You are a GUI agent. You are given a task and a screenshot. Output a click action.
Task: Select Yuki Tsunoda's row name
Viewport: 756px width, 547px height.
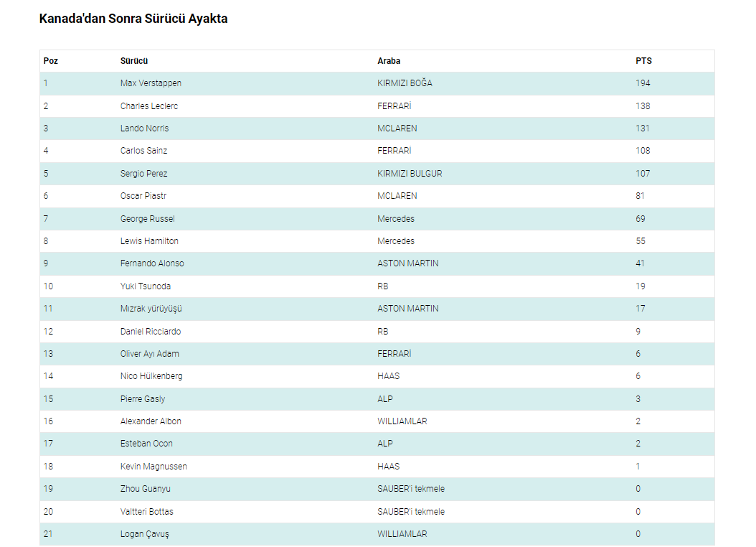(146, 286)
